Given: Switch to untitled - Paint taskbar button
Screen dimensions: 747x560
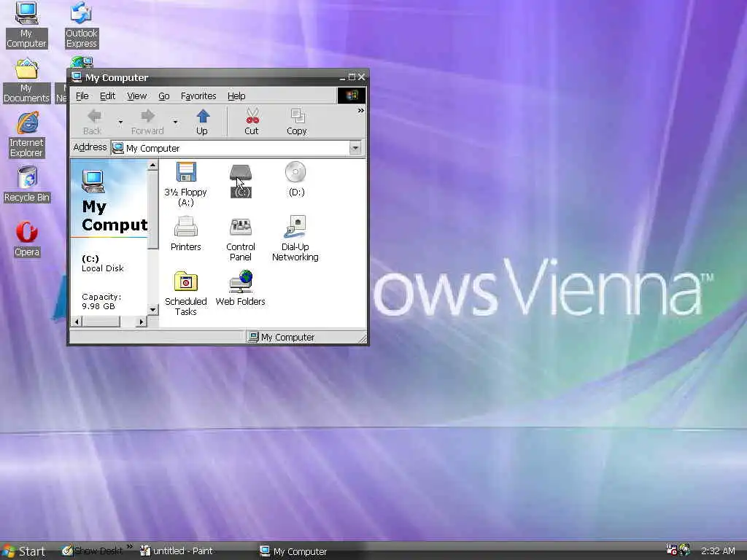Looking at the screenshot, I should (177, 551).
